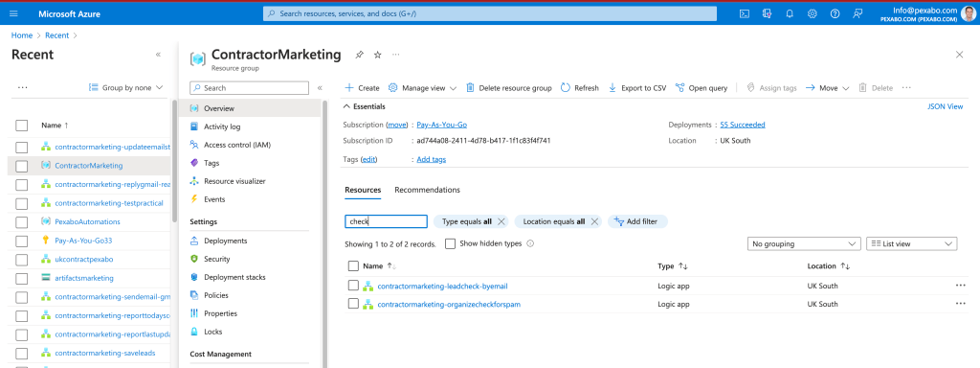Click Create in the toolbar
This screenshot has height=368, width=980.
[362, 88]
